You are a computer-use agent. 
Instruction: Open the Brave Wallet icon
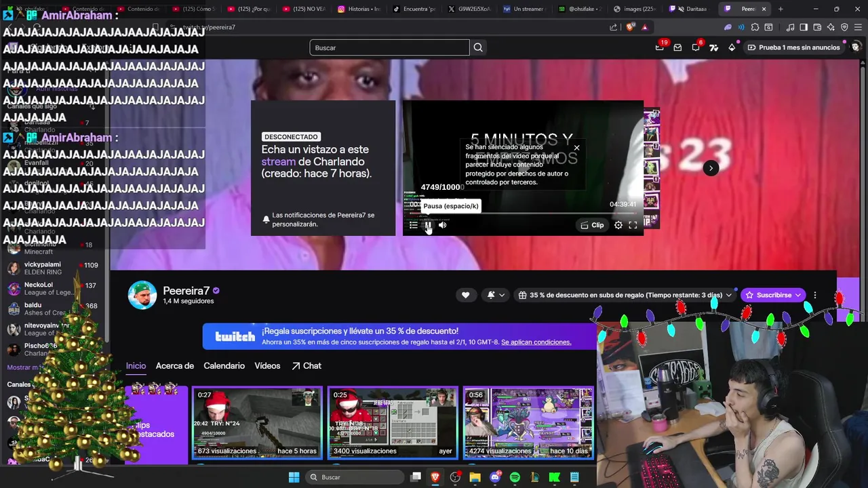817,27
